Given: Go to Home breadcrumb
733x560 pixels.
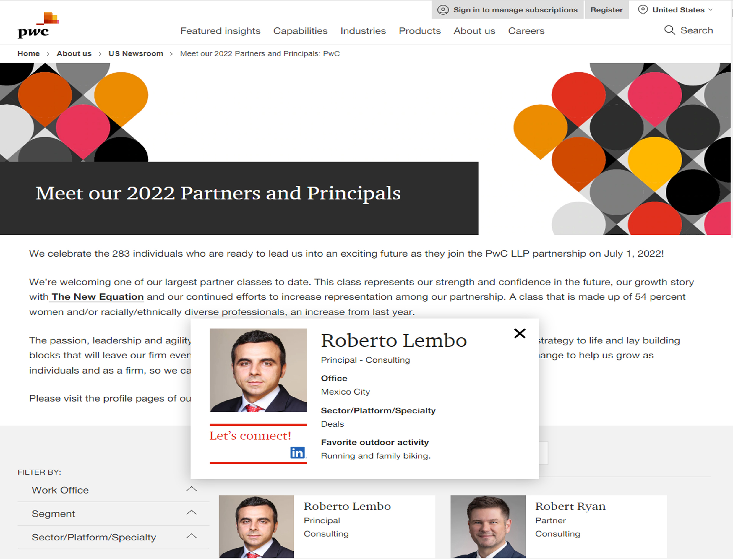Looking at the screenshot, I should click(28, 54).
